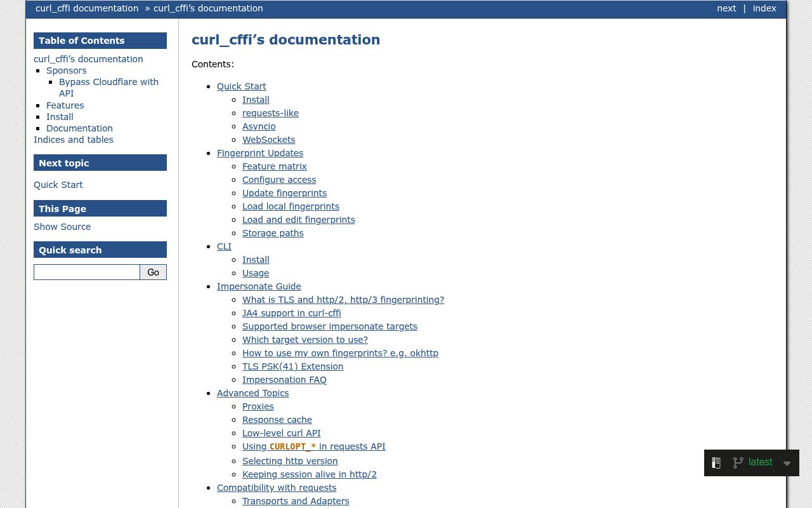Open Update fingerprints link

(285, 193)
